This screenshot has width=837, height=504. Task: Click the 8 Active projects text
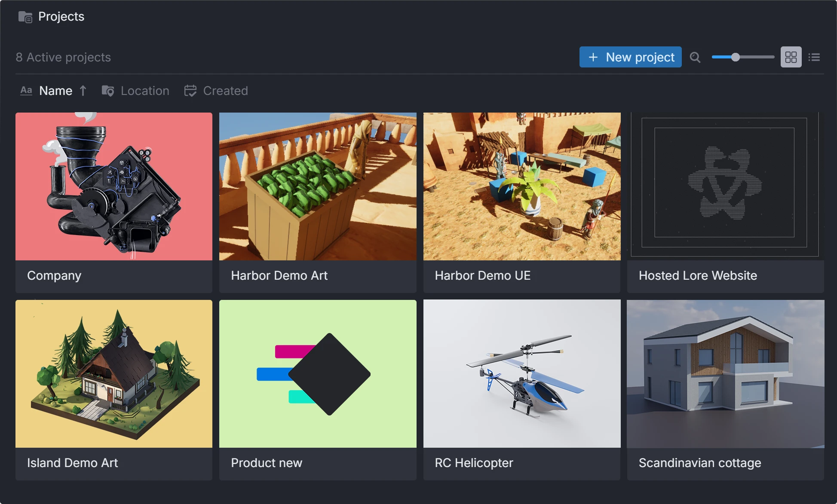(x=63, y=57)
